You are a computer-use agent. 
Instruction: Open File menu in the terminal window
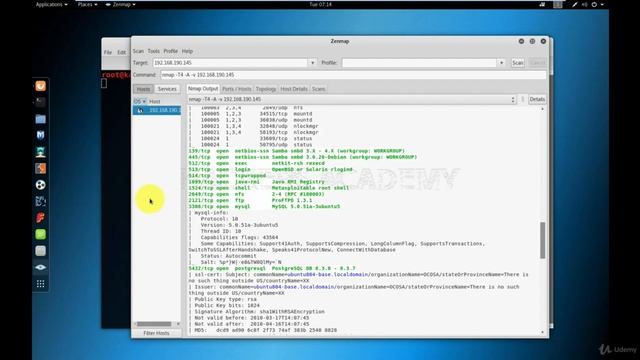point(108,52)
